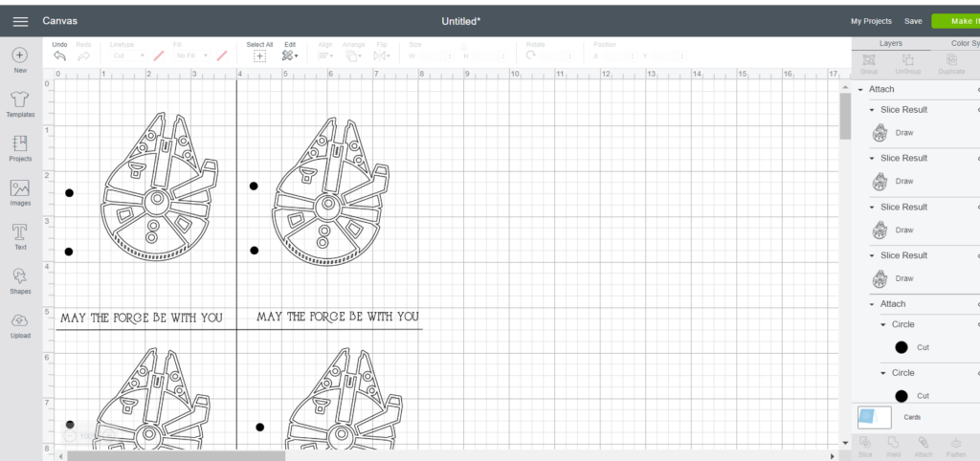This screenshot has height=461, width=980.
Task: Collapse the first Circle layer
Action: (883, 325)
